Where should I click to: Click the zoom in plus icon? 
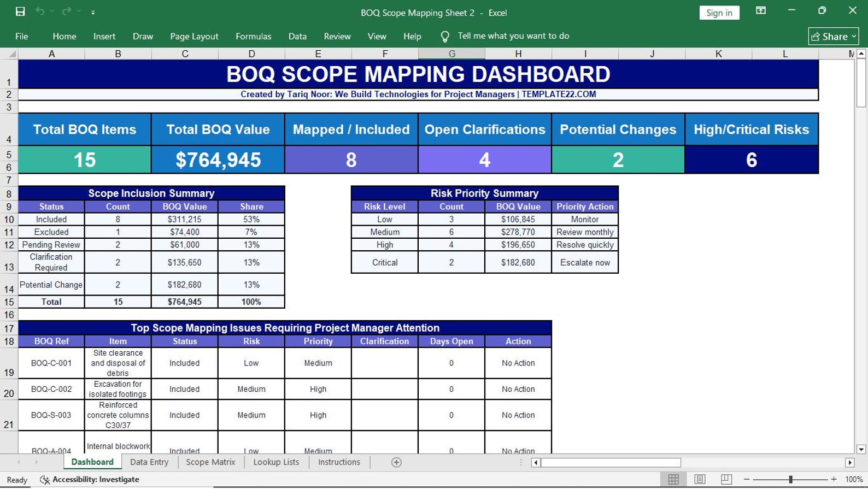(x=834, y=479)
